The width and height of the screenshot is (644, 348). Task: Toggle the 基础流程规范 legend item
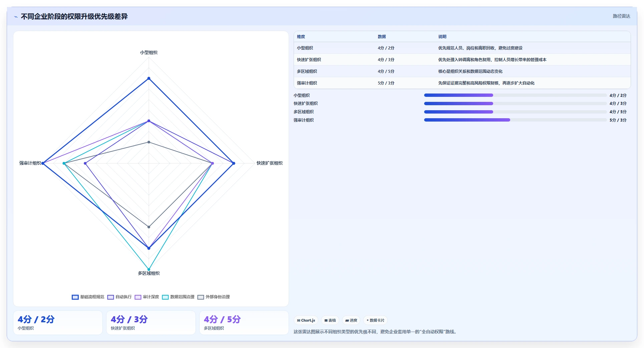(x=88, y=297)
